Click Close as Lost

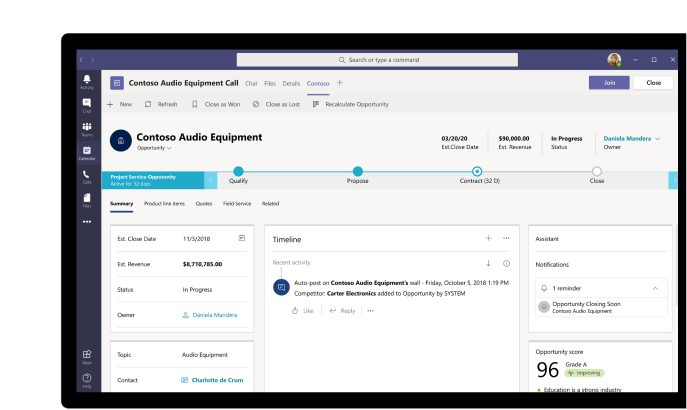coord(276,104)
